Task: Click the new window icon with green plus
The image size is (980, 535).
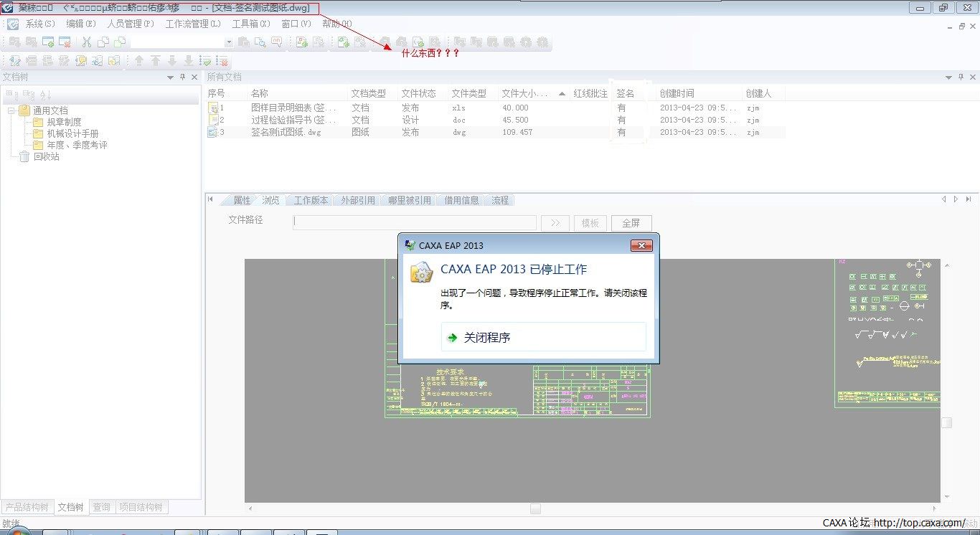Action: tap(48, 42)
